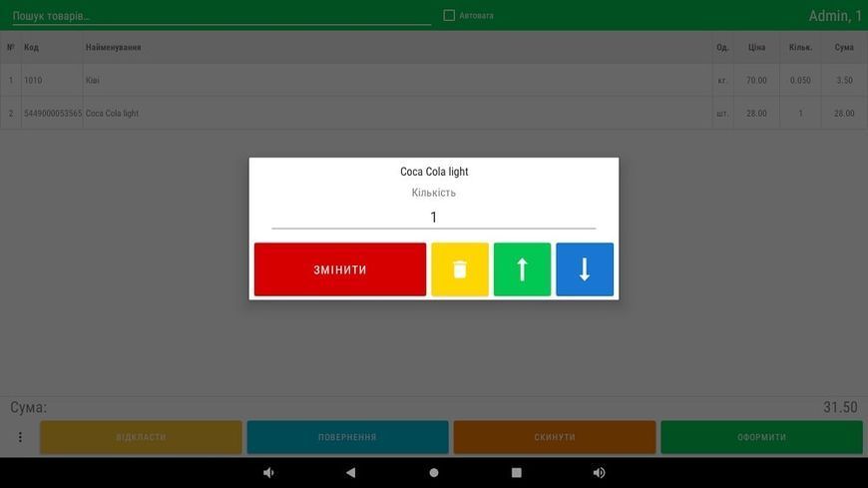
Task: Focus the Пошук товарів search field
Action: pyautogui.click(x=221, y=16)
